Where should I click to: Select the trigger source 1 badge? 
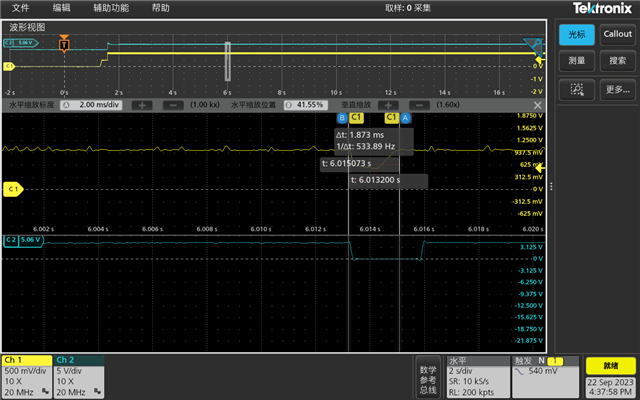[555, 361]
